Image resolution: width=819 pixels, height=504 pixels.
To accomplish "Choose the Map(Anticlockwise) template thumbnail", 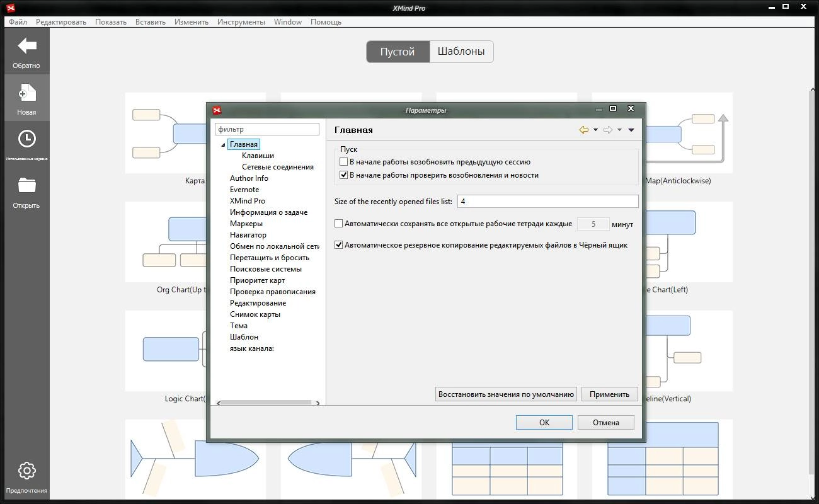I will 689,134.
